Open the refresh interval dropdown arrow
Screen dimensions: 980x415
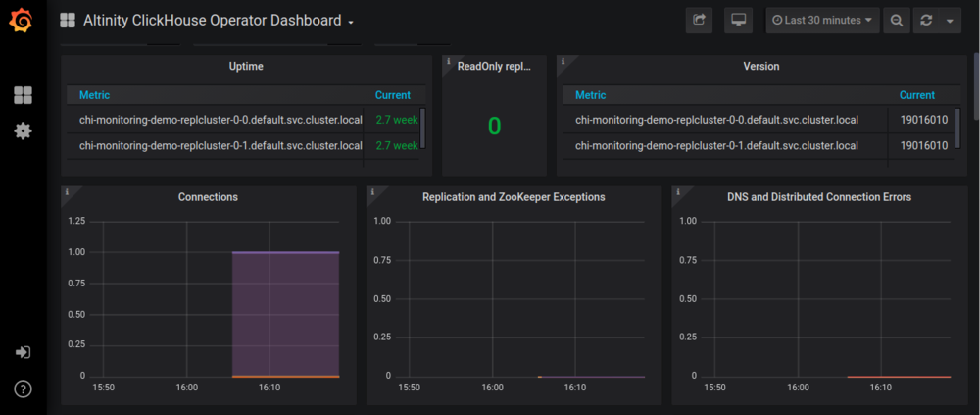click(950, 20)
